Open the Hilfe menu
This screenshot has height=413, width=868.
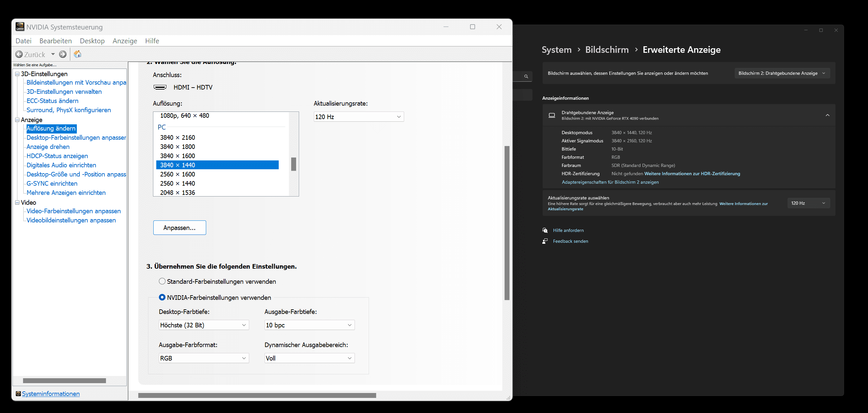click(152, 41)
